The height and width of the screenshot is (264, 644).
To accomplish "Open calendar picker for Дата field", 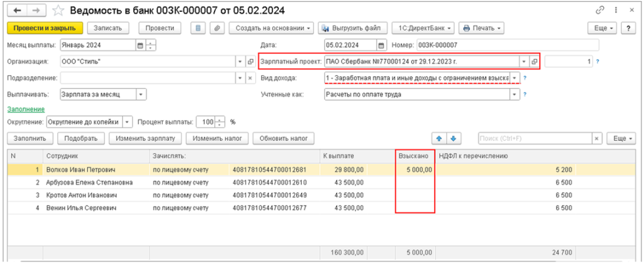I will (380, 45).
